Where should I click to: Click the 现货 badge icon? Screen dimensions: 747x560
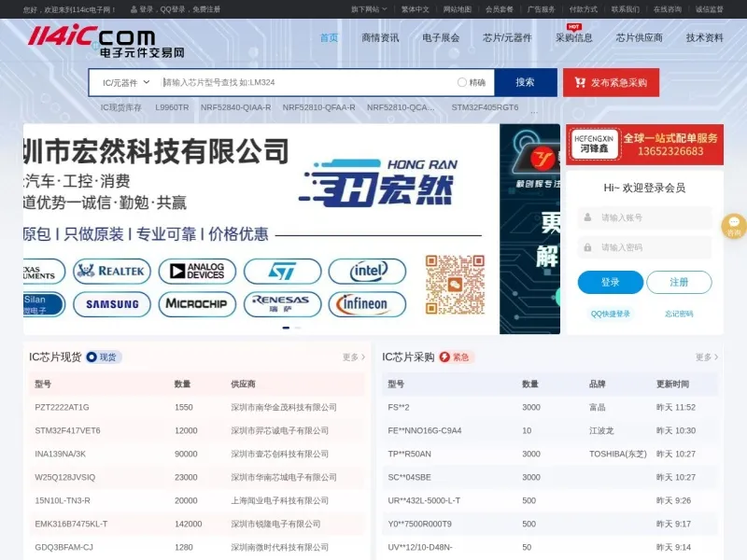[x=92, y=357]
